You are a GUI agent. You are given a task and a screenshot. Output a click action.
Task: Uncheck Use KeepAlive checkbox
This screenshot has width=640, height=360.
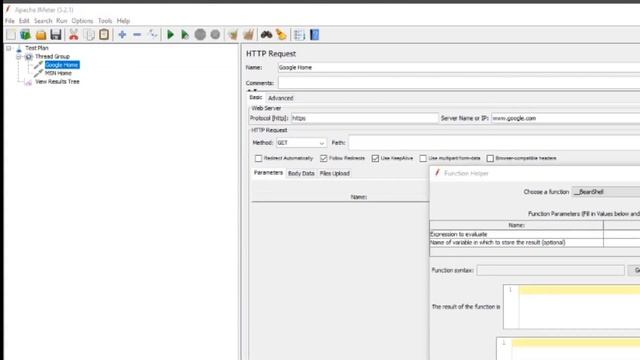375,158
